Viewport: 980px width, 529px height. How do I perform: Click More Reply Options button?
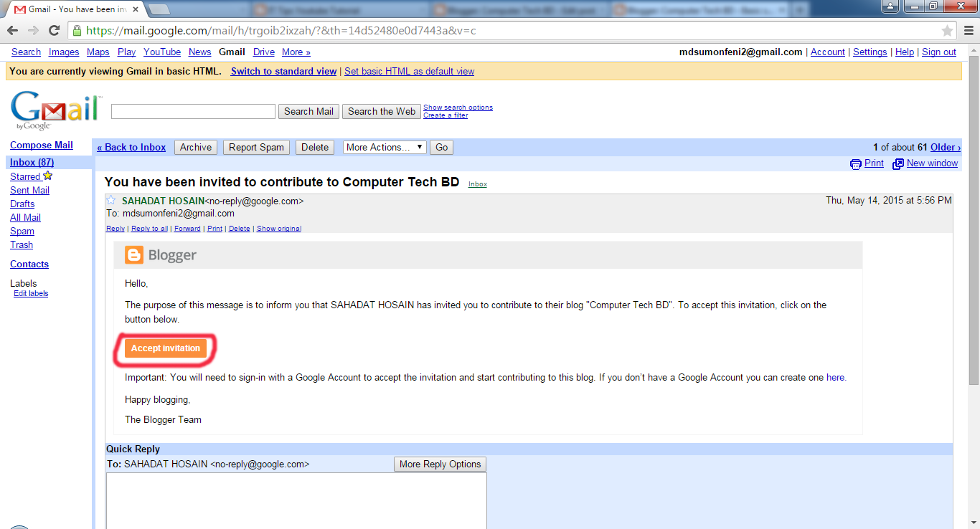point(440,464)
